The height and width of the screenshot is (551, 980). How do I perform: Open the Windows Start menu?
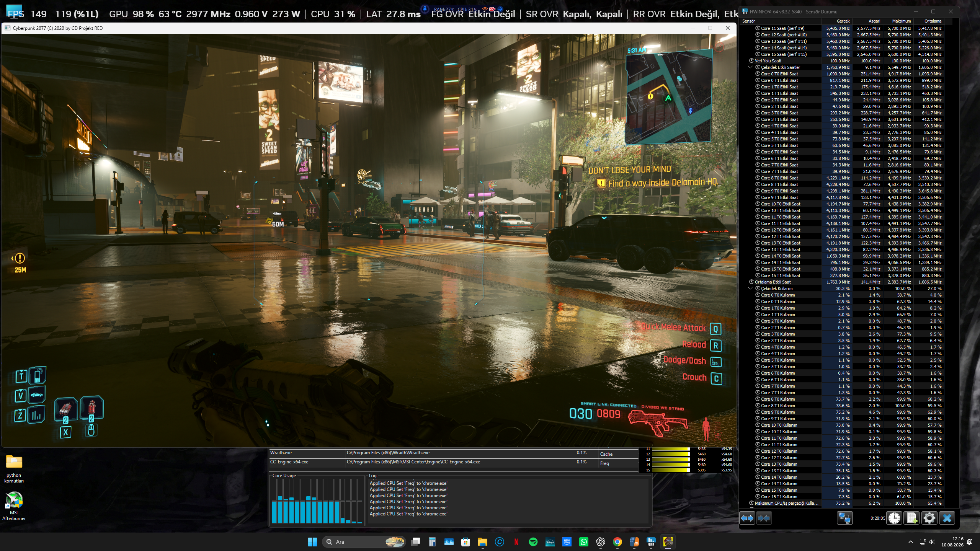tap(312, 542)
